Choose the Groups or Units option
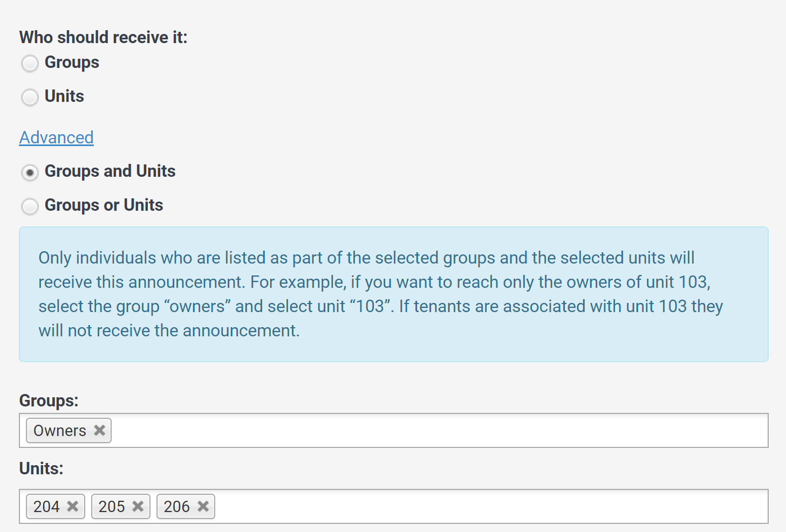 (30, 206)
